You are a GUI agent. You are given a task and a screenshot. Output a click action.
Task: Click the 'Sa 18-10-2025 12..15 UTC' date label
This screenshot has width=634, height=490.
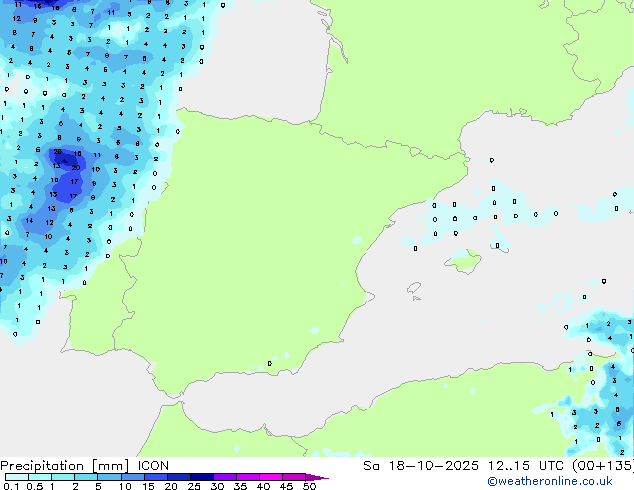click(x=463, y=466)
